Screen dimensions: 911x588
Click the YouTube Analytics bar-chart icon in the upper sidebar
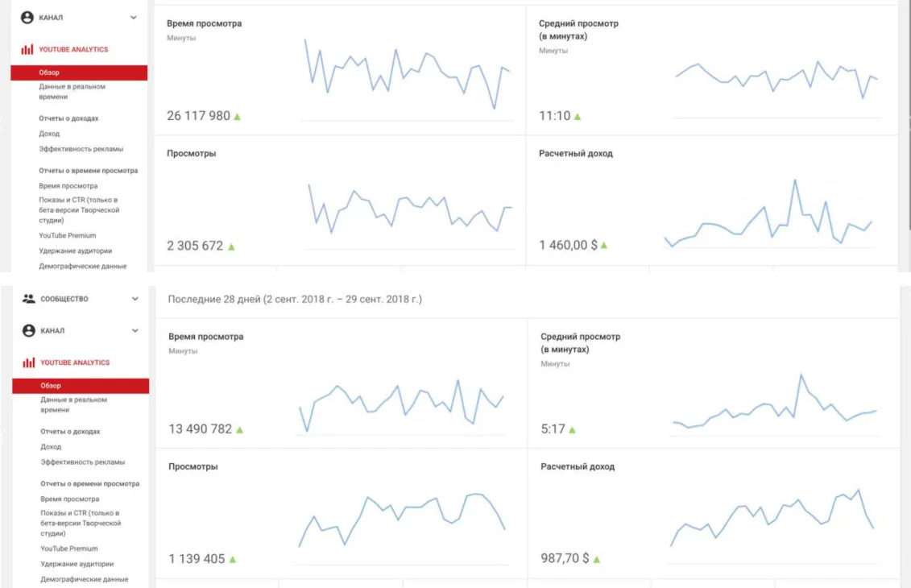(x=27, y=50)
